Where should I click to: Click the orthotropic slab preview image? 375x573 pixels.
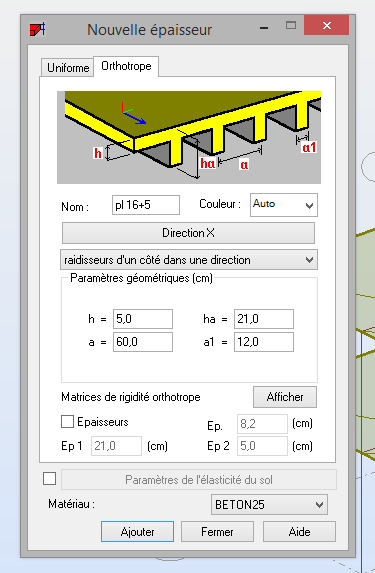pyautogui.click(x=189, y=137)
